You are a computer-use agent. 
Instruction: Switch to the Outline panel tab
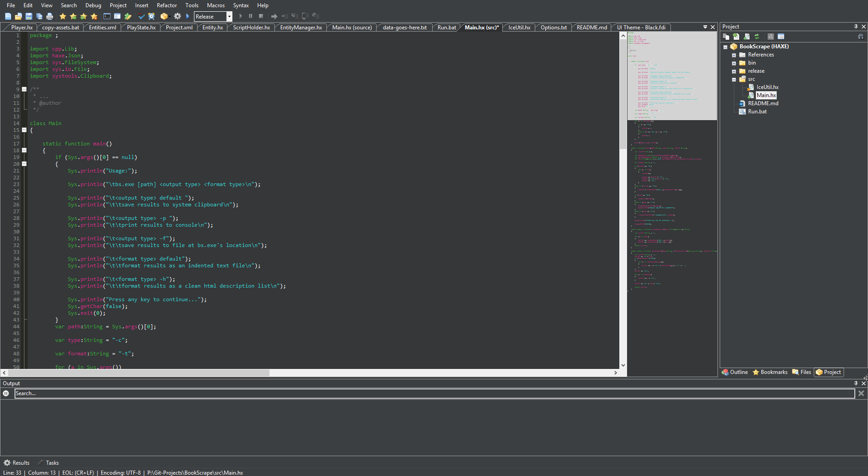point(735,372)
